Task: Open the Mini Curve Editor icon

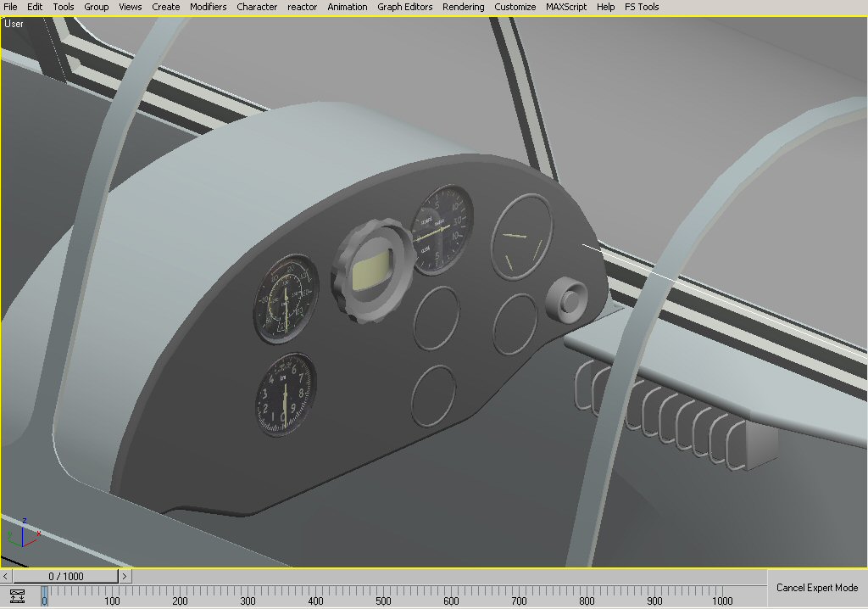Action: tap(18, 596)
